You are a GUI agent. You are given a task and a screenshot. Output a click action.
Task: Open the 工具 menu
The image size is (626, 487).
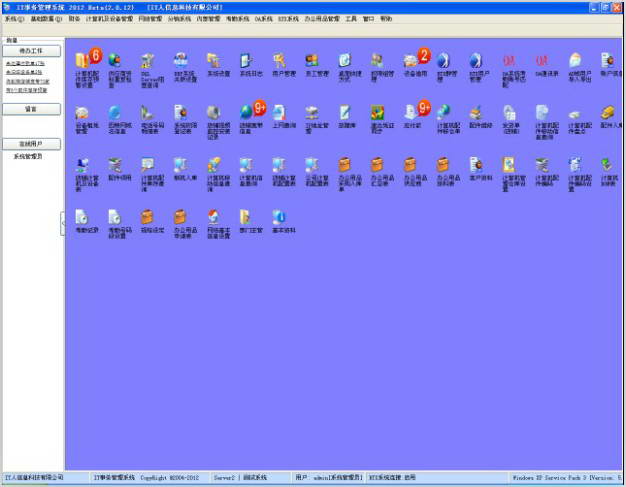tap(351, 19)
